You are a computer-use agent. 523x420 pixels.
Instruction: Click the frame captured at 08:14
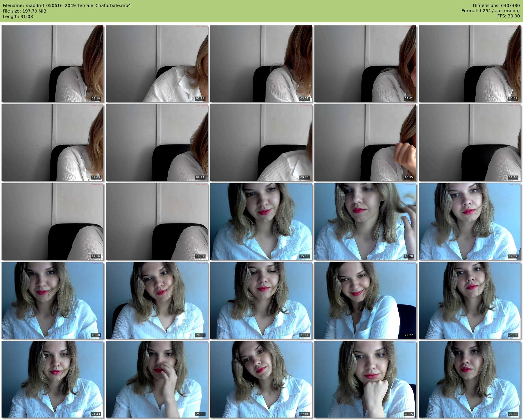(x=157, y=143)
